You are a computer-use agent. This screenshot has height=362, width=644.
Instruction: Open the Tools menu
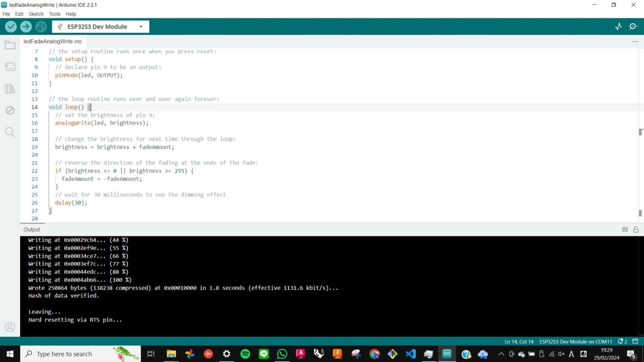(55, 14)
